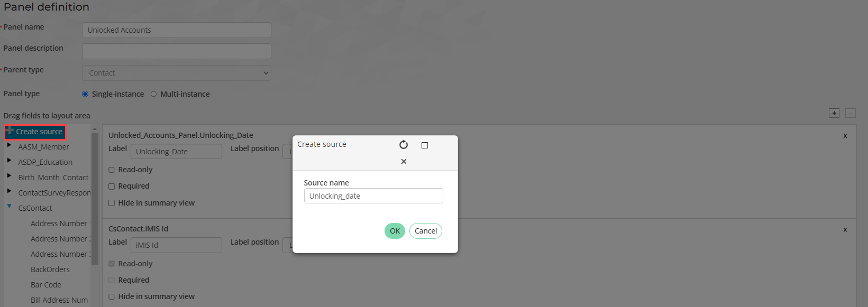Open the Parent type dropdown
868x307 pixels.
click(x=177, y=73)
